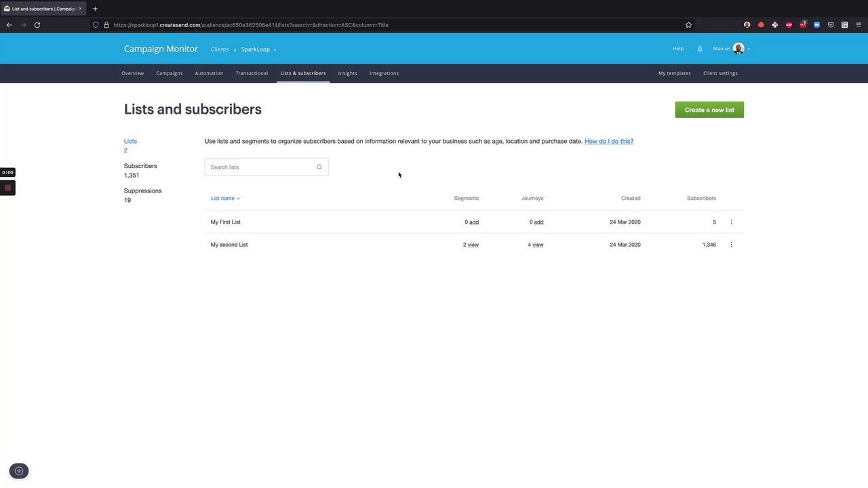
Task: Go back to previous page
Action: pos(9,25)
